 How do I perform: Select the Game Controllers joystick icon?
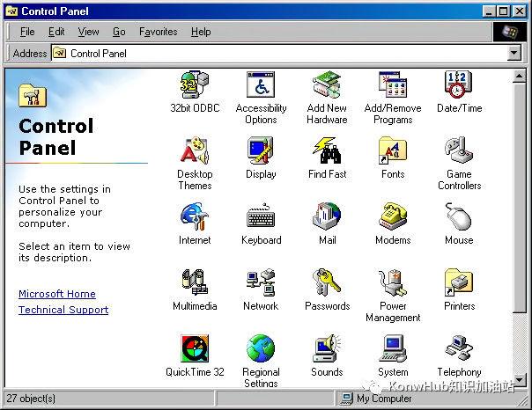459,150
